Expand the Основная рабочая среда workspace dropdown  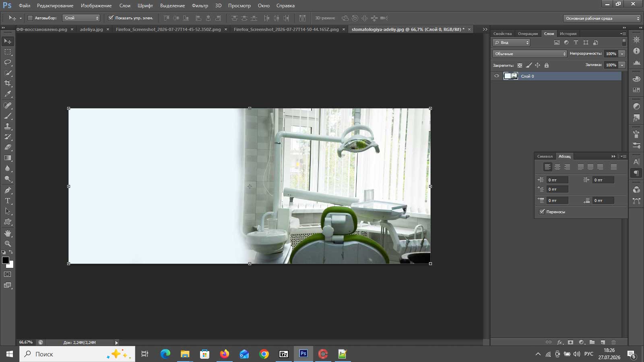coord(602,19)
